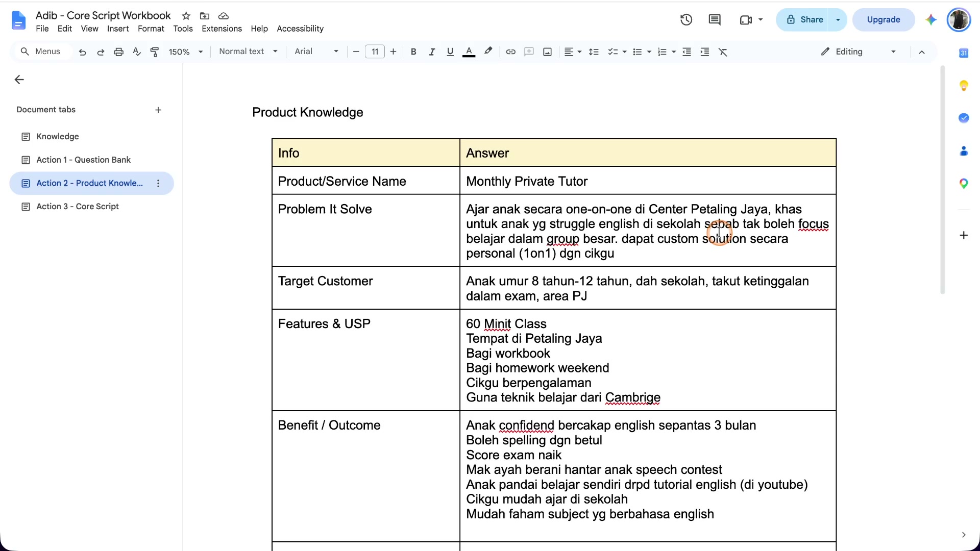Insert image via toolbar icon
Image resolution: width=980 pixels, height=551 pixels.
547,52
